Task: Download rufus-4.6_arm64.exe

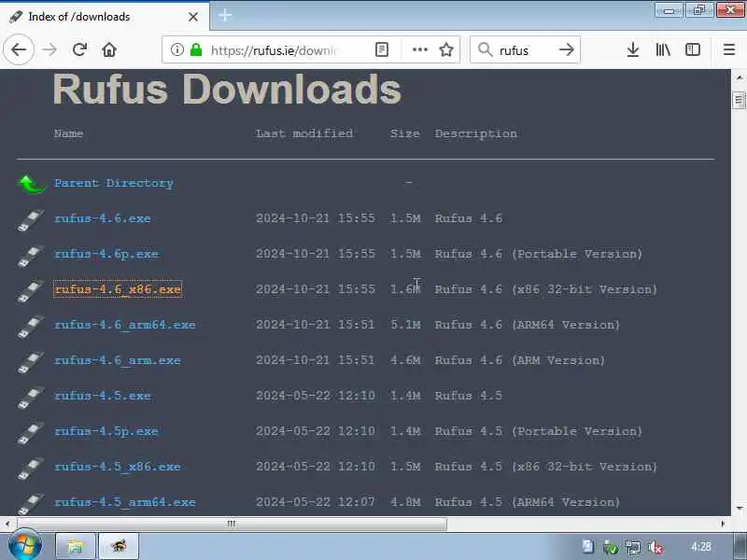Action: (125, 325)
